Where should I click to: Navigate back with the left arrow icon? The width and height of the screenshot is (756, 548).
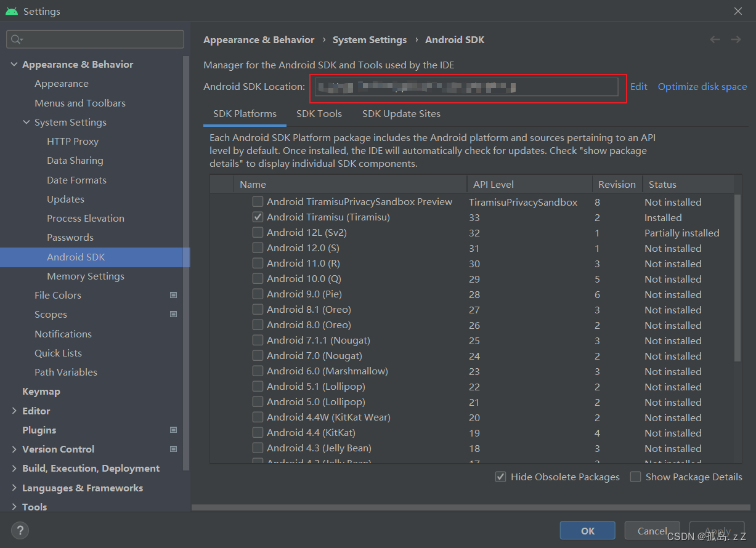715,39
